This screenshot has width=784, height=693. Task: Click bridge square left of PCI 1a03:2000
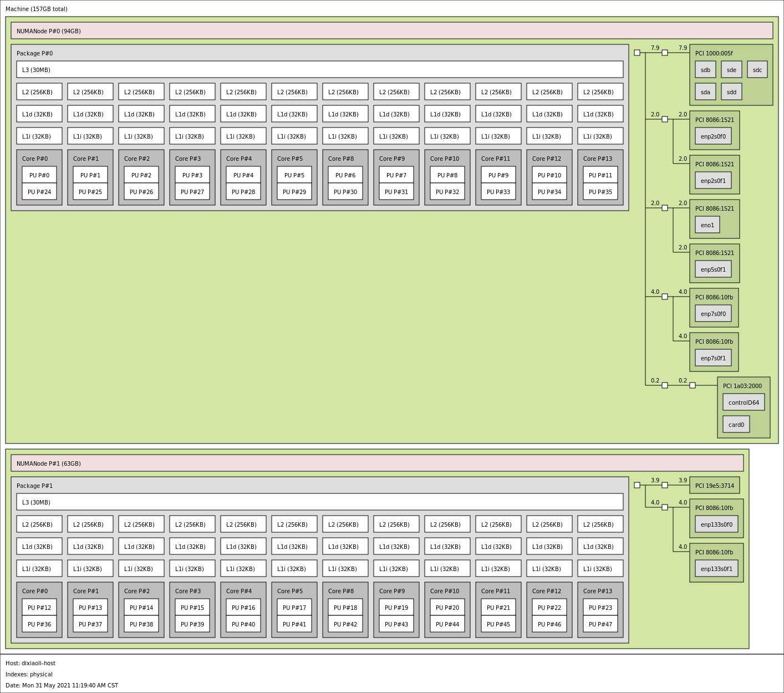tap(693, 385)
